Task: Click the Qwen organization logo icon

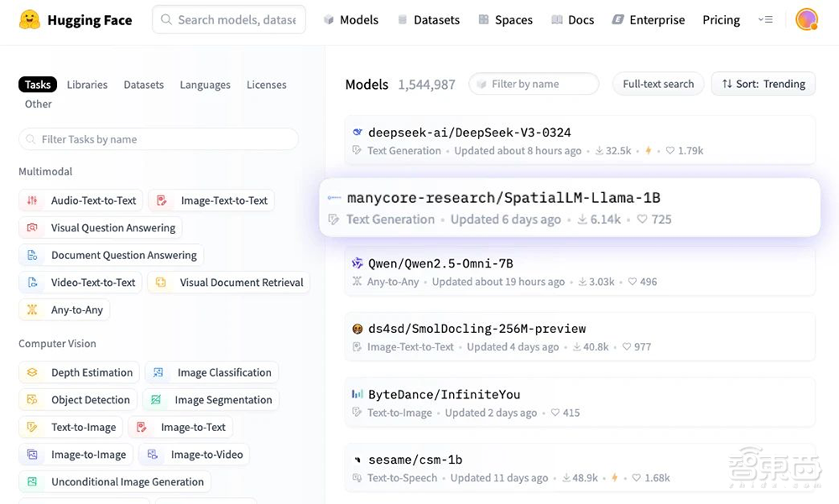Action: 357,263
